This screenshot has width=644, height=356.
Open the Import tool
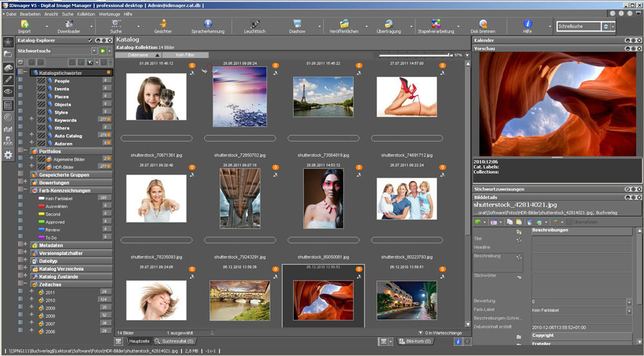point(24,24)
